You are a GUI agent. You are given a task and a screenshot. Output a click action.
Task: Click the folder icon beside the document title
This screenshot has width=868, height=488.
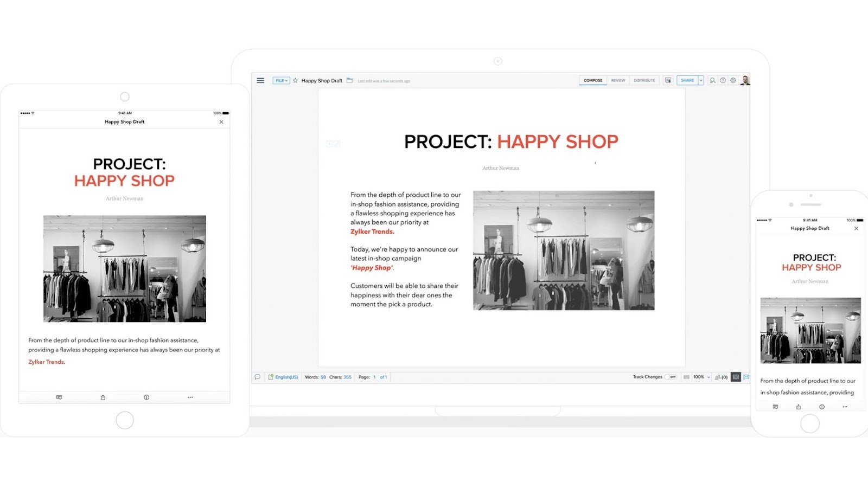350,80
